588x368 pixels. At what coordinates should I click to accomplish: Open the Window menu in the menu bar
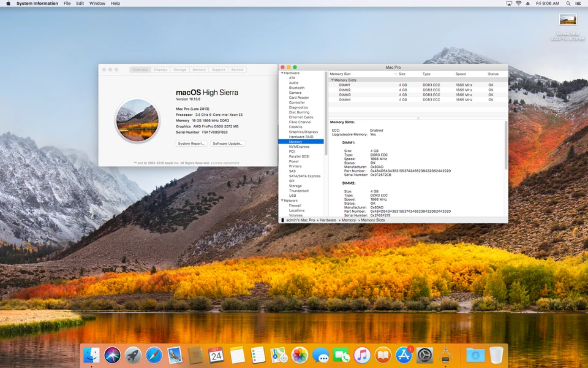pos(97,3)
